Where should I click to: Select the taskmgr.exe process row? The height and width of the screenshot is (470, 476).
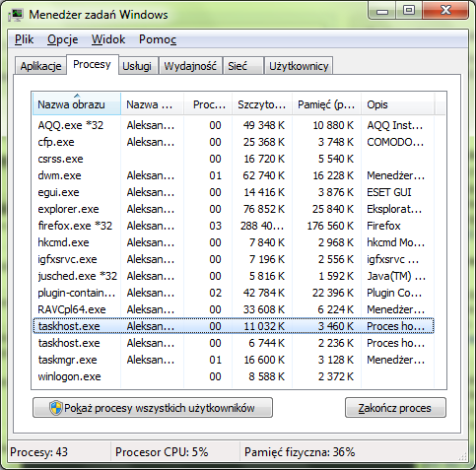[x=234, y=360]
